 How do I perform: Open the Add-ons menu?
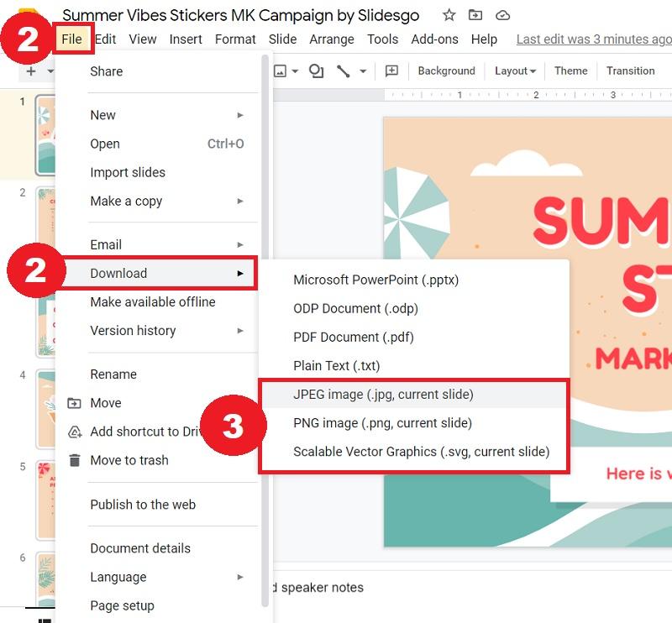[434, 39]
